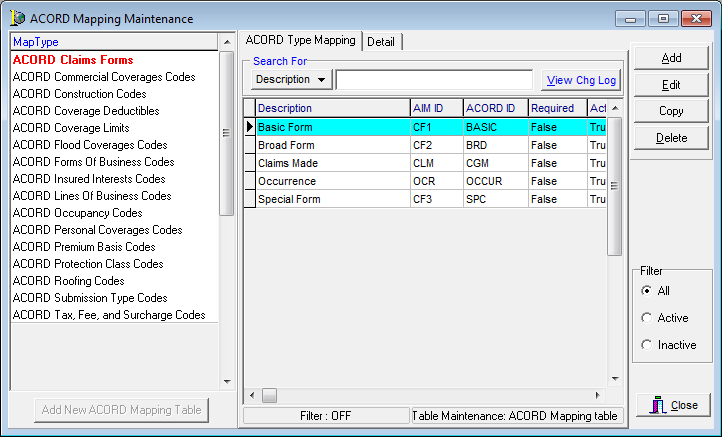
Task: Select ACORD Forms Of Business Codes
Action: coord(114,162)
